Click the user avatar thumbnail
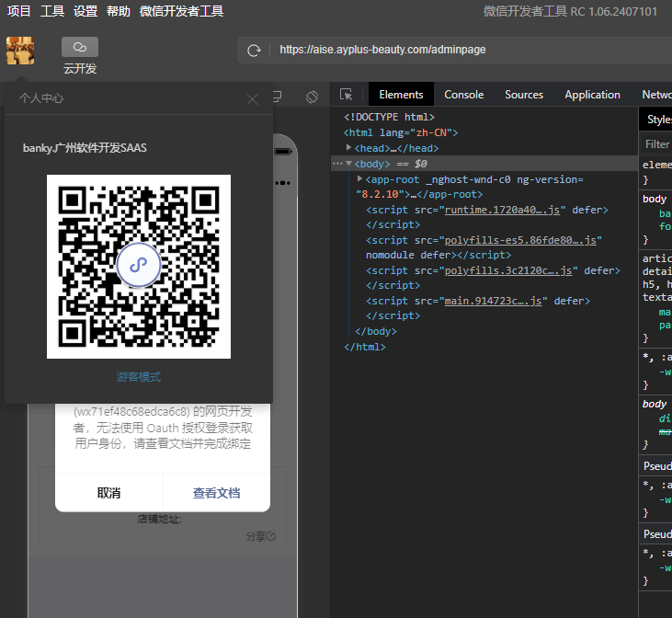The width and height of the screenshot is (672, 618). pos(20,51)
